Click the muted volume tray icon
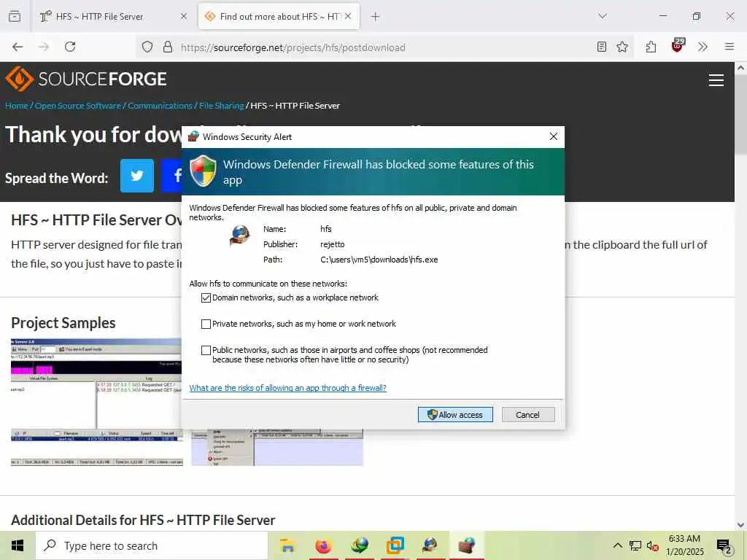 coord(653,545)
